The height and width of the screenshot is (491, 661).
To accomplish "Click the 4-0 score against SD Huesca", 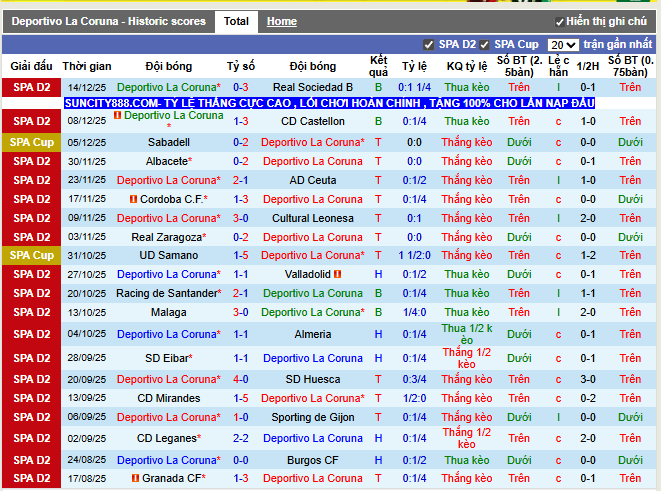I will (241, 379).
